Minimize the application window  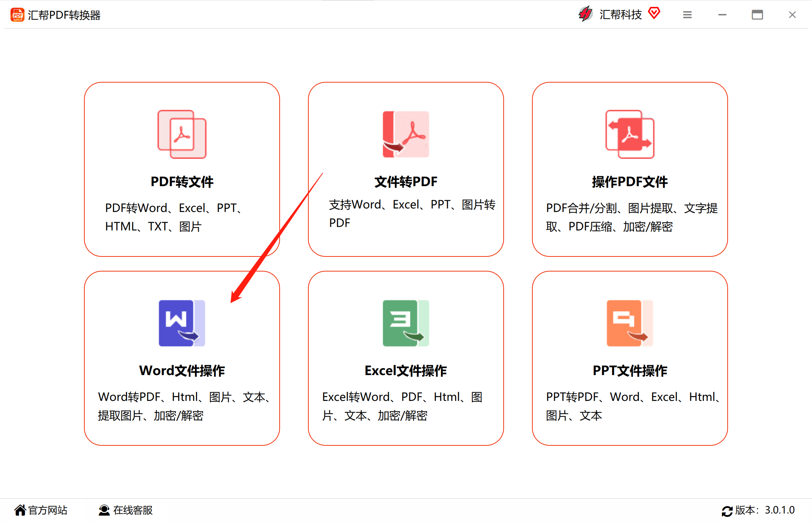[722, 15]
